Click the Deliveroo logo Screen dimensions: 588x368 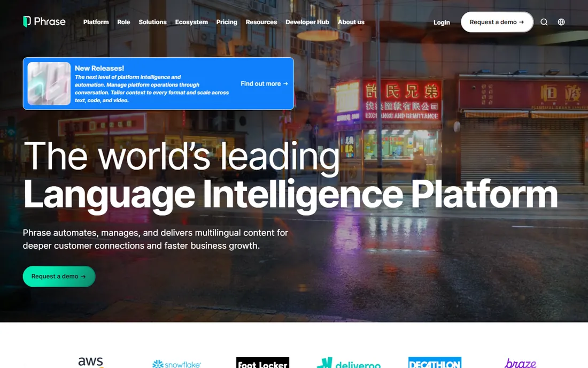[349, 363]
